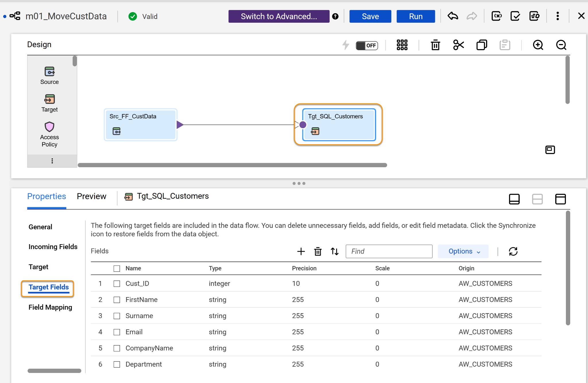Click the properties panel vertical scrollbar

click(568, 268)
